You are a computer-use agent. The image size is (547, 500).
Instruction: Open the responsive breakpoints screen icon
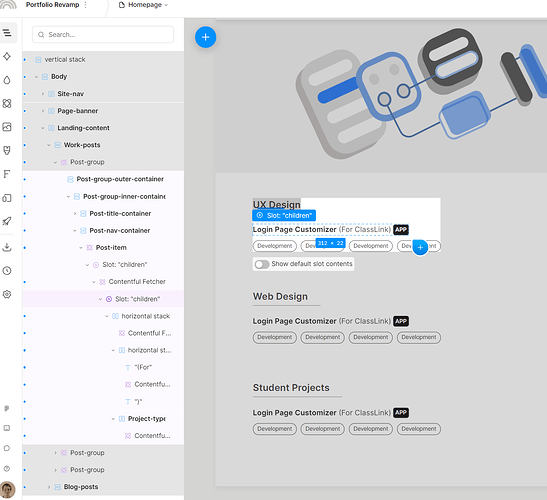pyautogui.click(x=7, y=198)
